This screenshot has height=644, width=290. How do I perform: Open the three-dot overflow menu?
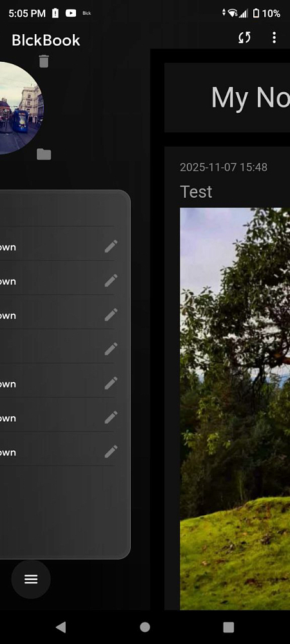coord(274,38)
